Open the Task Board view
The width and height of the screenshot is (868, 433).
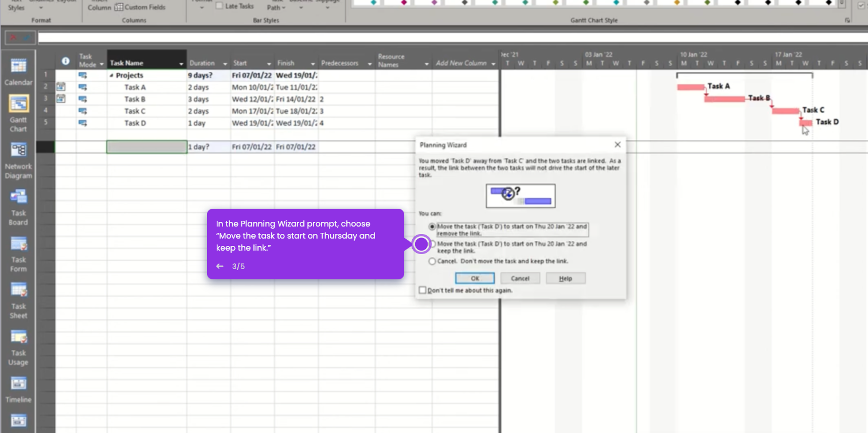(18, 207)
